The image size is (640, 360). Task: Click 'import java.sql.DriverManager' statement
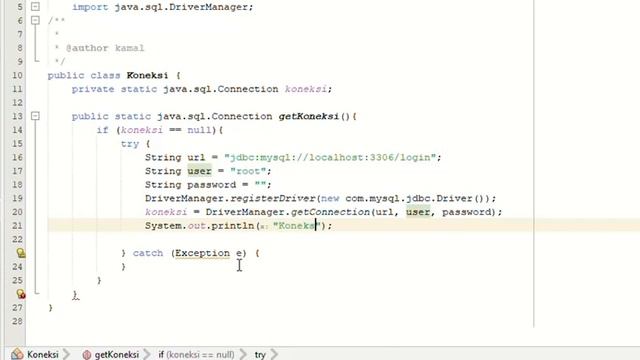163,7
